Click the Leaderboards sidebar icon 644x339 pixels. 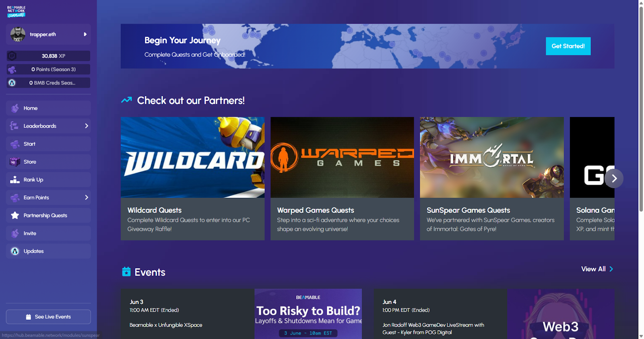[14, 126]
